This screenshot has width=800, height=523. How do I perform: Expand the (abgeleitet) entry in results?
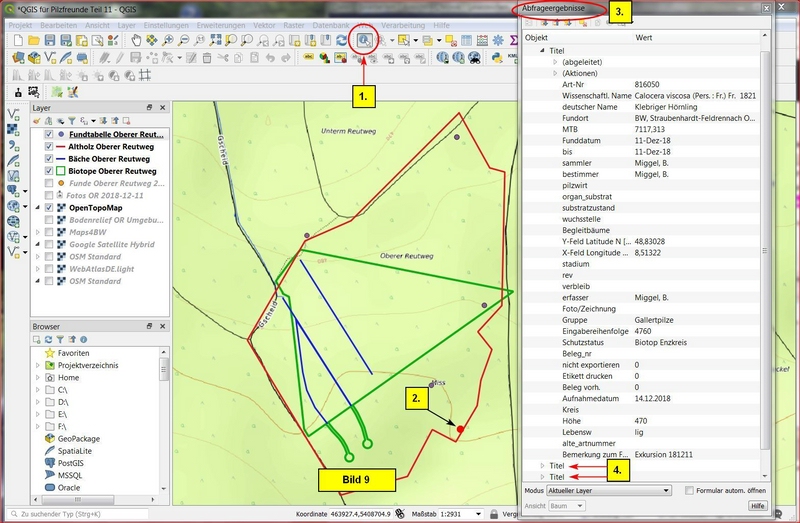coord(555,62)
